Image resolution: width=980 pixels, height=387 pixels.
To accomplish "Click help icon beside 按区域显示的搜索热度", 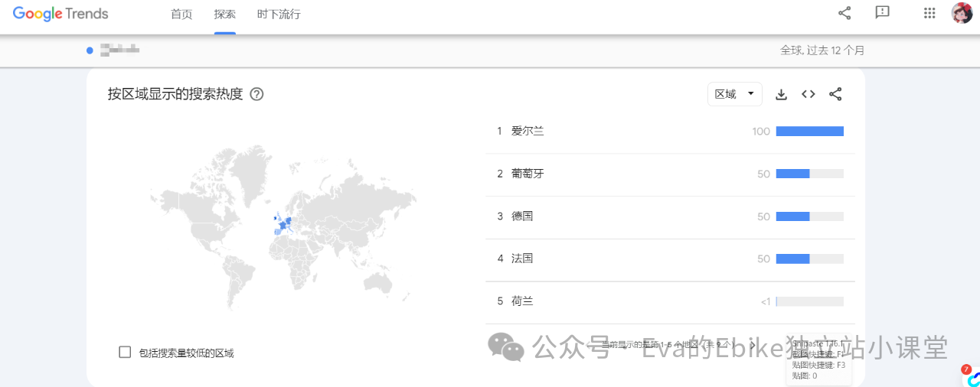I will click(x=256, y=94).
